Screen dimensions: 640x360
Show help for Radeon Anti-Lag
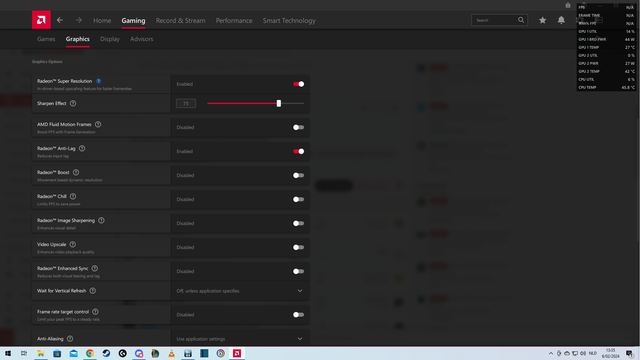tap(82, 149)
